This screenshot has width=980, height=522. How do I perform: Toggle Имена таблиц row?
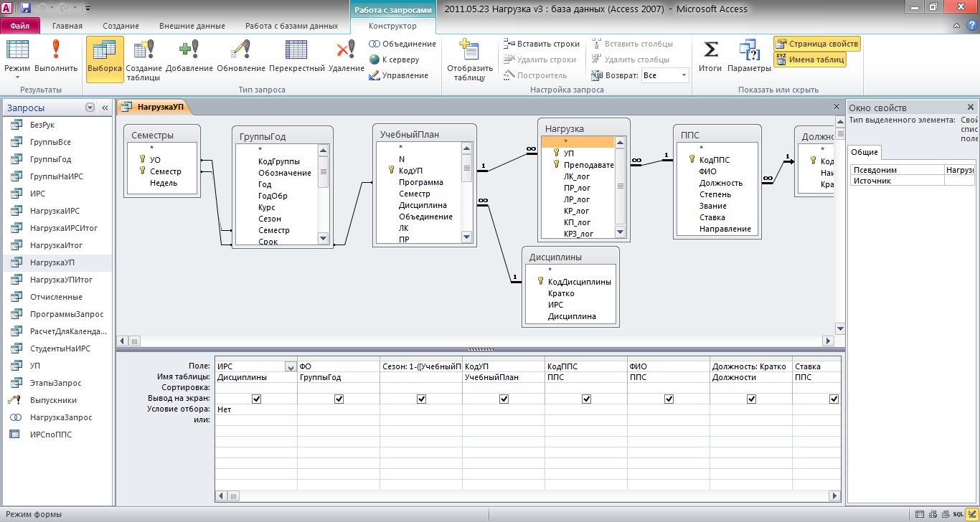pyautogui.click(x=810, y=60)
